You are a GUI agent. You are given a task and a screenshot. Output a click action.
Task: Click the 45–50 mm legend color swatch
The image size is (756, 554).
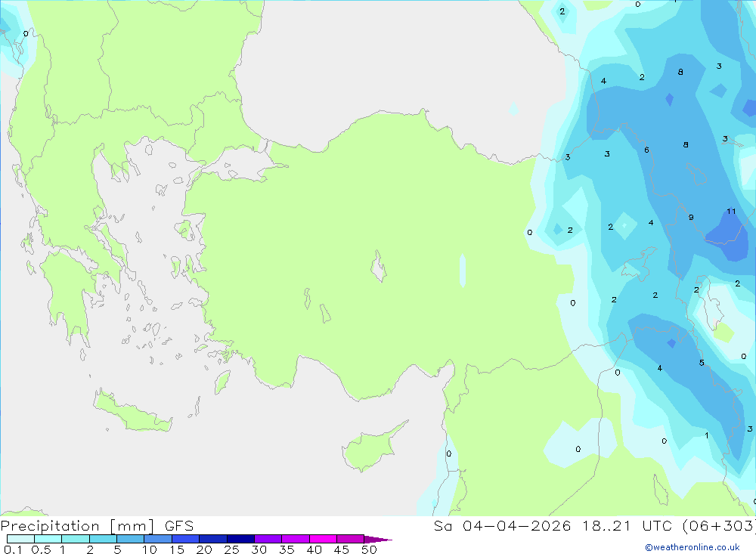351,539
